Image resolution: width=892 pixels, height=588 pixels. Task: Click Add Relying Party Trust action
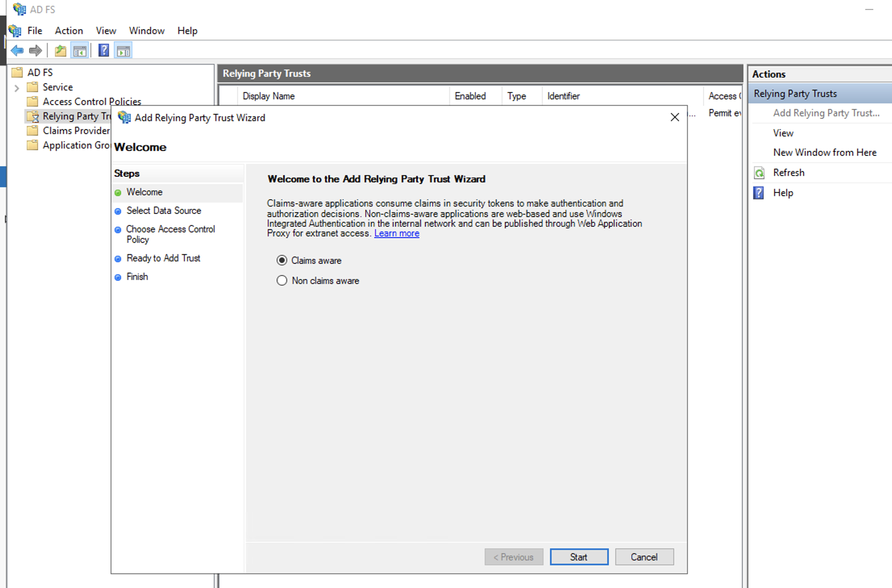pyautogui.click(x=826, y=113)
